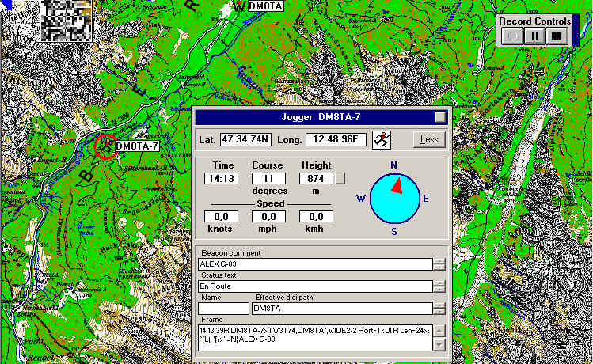Click the compass course indicator
The width and height of the screenshot is (593, 364).
tap(393, 198)
